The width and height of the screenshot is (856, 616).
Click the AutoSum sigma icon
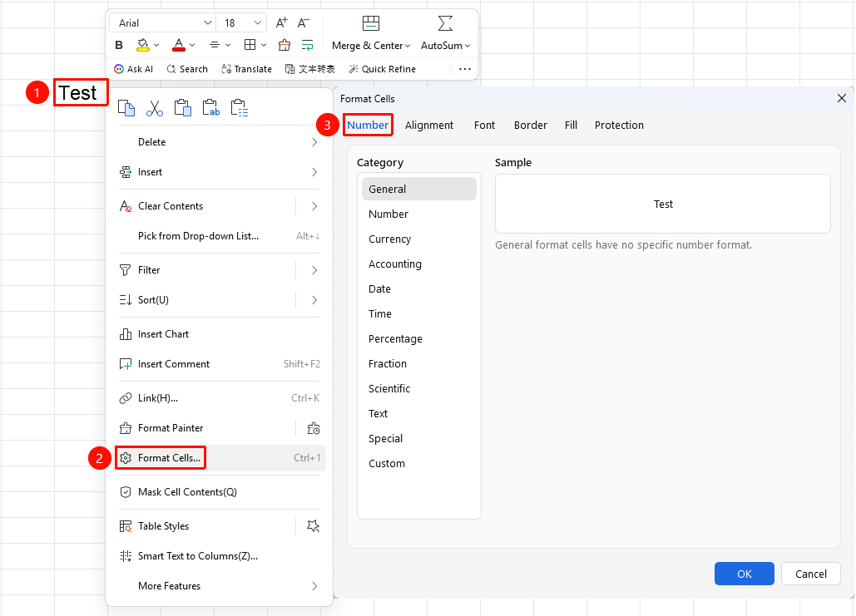point(446,23)
